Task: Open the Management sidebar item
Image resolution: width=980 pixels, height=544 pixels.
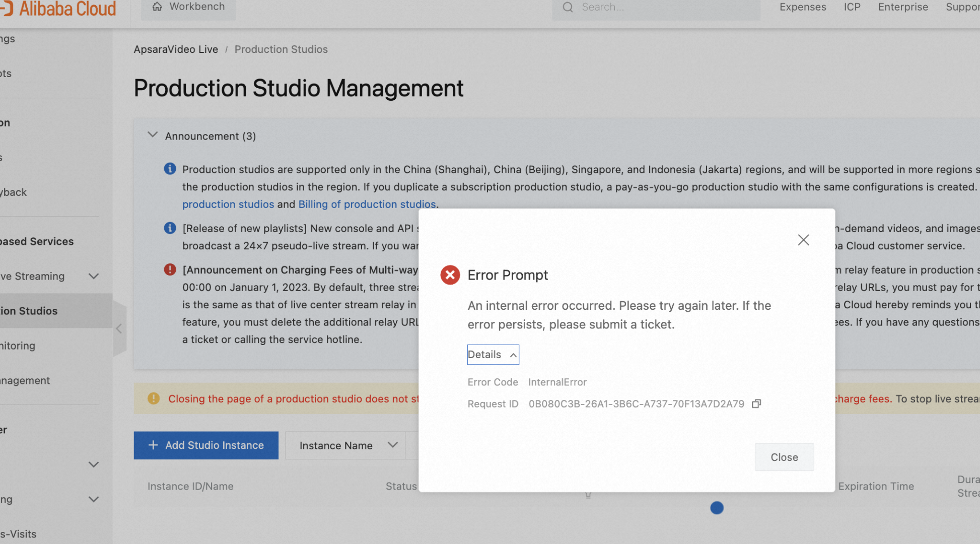Action: [x=25, y=380]
